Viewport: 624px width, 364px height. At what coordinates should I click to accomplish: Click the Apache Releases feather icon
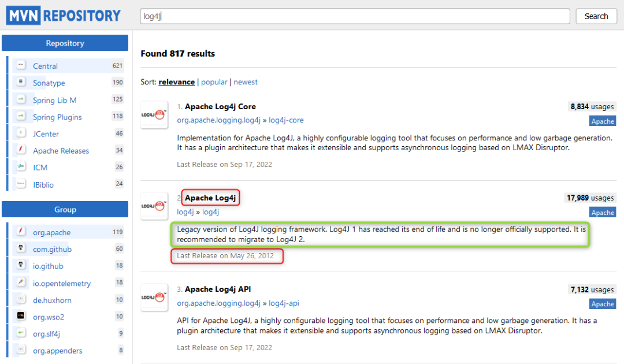coord(21,150)
